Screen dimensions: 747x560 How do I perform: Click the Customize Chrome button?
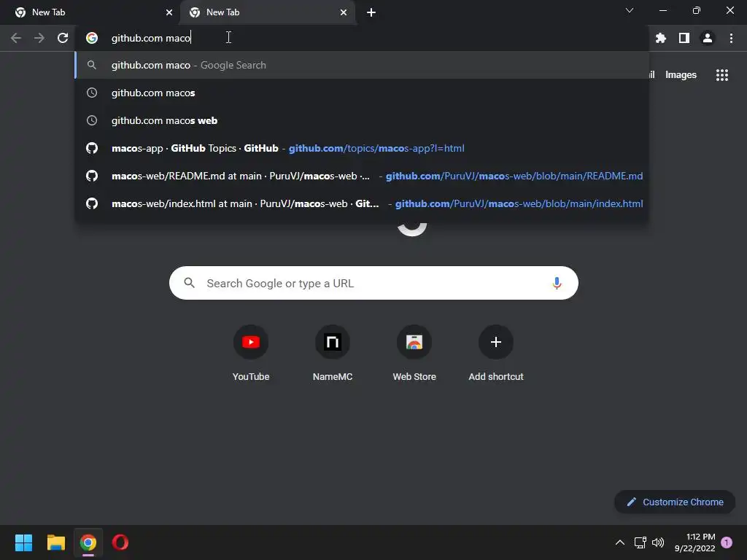click(675, 502)
